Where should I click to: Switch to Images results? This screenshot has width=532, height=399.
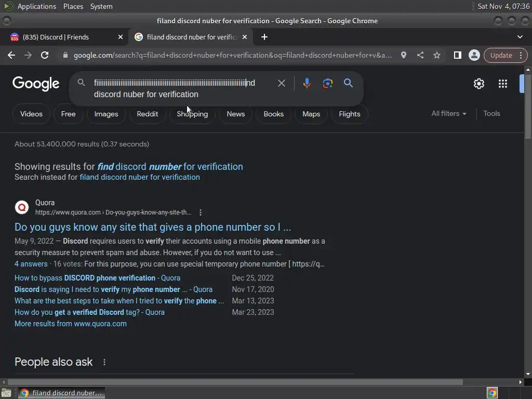click(x=106, y=114)
